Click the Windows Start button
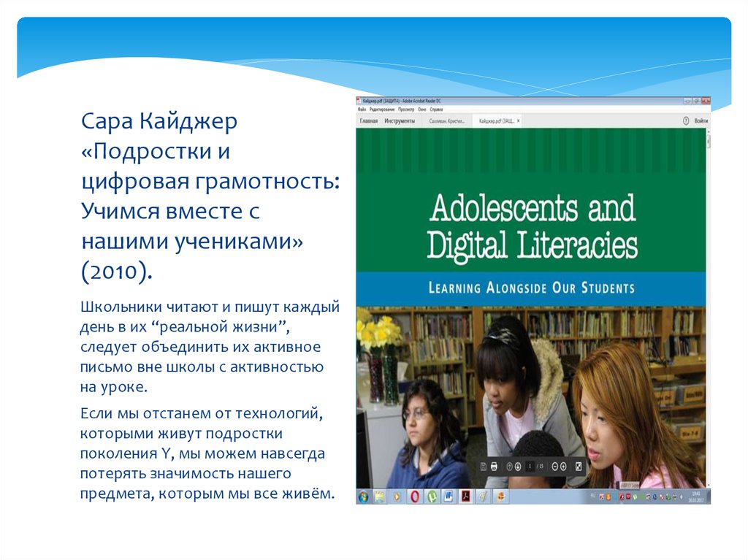748x560 pixels. (363, 496)
